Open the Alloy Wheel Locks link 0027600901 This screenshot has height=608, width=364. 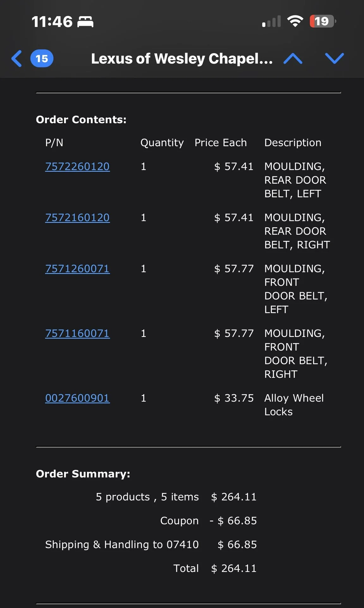pos(77,398)
